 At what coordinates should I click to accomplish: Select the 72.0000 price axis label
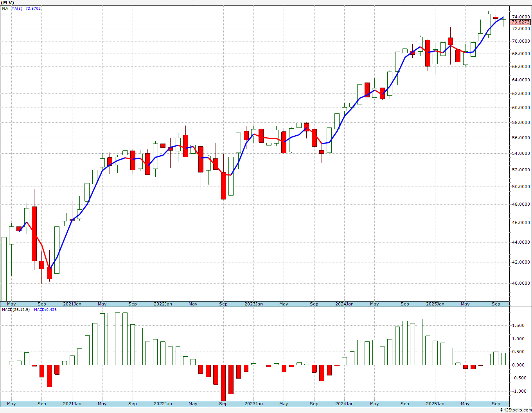coord(521,29)
